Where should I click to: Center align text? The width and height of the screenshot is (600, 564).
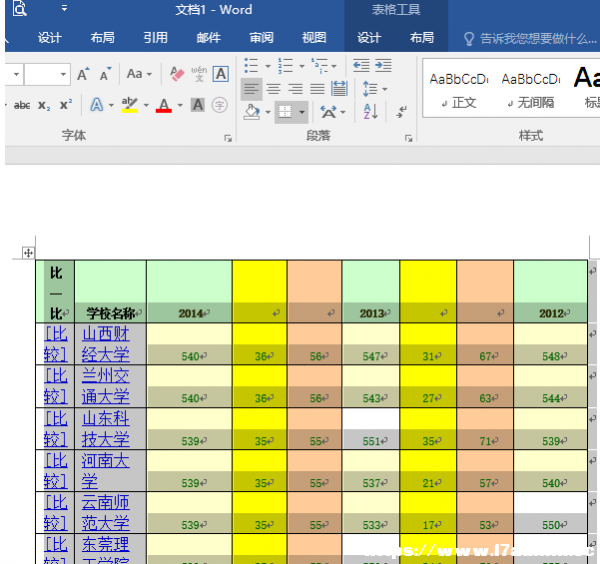273,89
